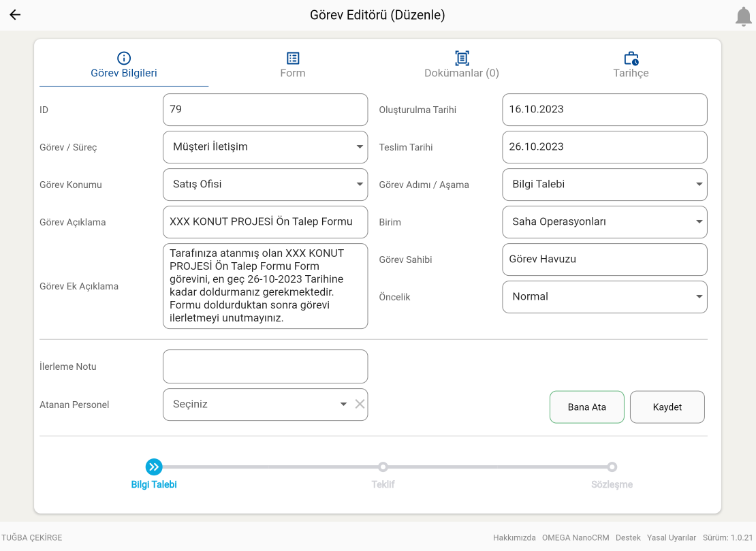Screen dimensions: 756x551
Task: Open Görev Konumu dropdown Satış Ofisi
Action: pos(265,185)
